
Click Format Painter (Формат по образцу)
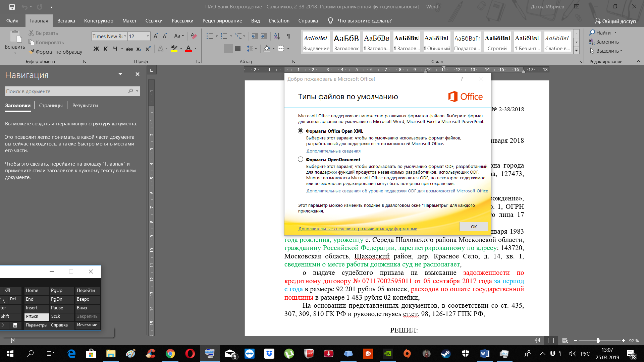click(55, 52)
